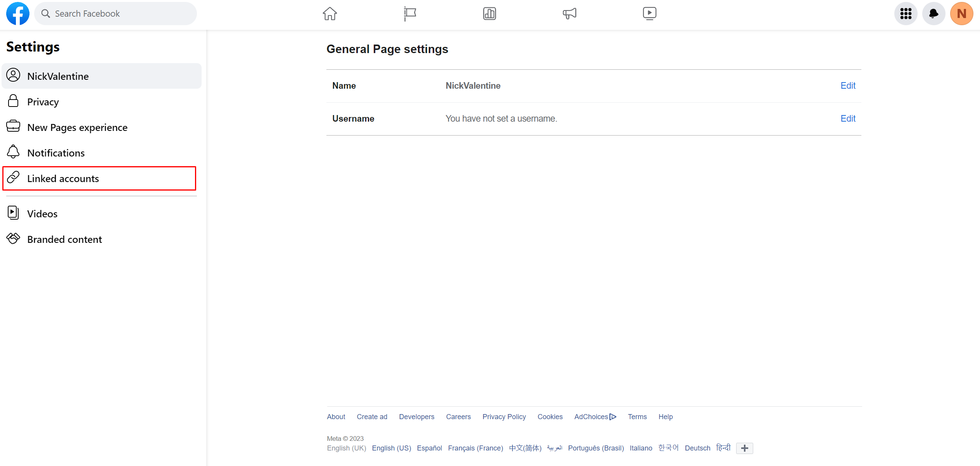Open the Home feed icon
This screenshot has height=466, width=980.
tap(330, 14)
